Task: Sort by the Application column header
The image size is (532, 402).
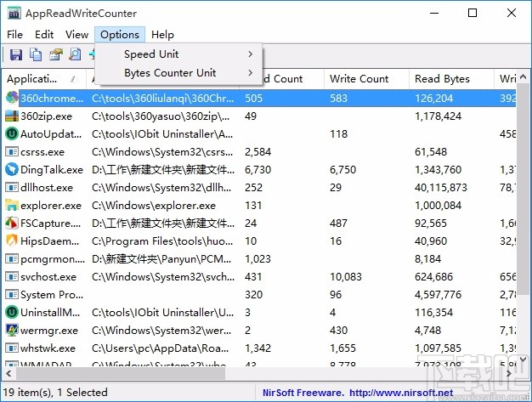Action: pos(44,79)
